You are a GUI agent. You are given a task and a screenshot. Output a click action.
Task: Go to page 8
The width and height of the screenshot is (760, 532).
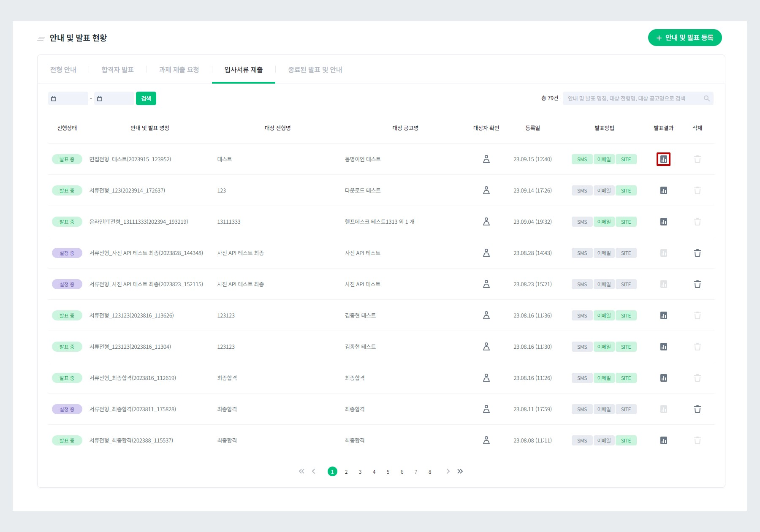(x=430, y=472)
